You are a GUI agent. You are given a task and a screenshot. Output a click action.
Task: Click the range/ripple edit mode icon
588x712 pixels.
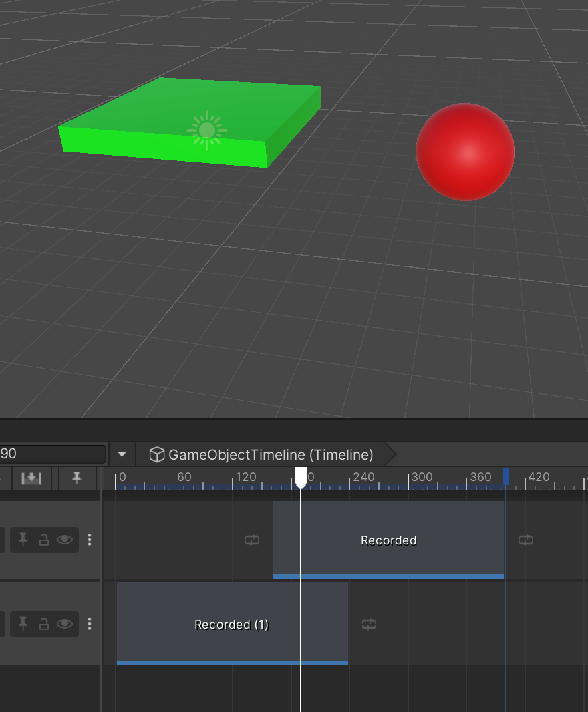click(x=31, y=478)
